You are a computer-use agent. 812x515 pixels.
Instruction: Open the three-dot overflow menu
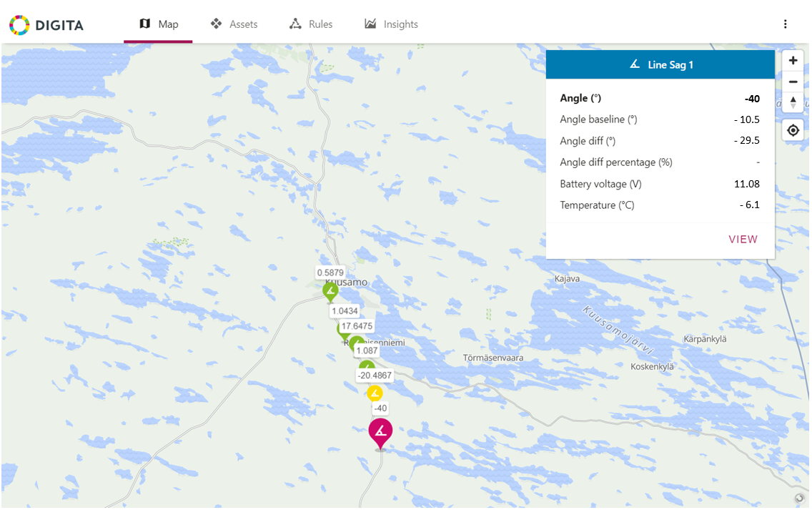click(x=785, y=24)
